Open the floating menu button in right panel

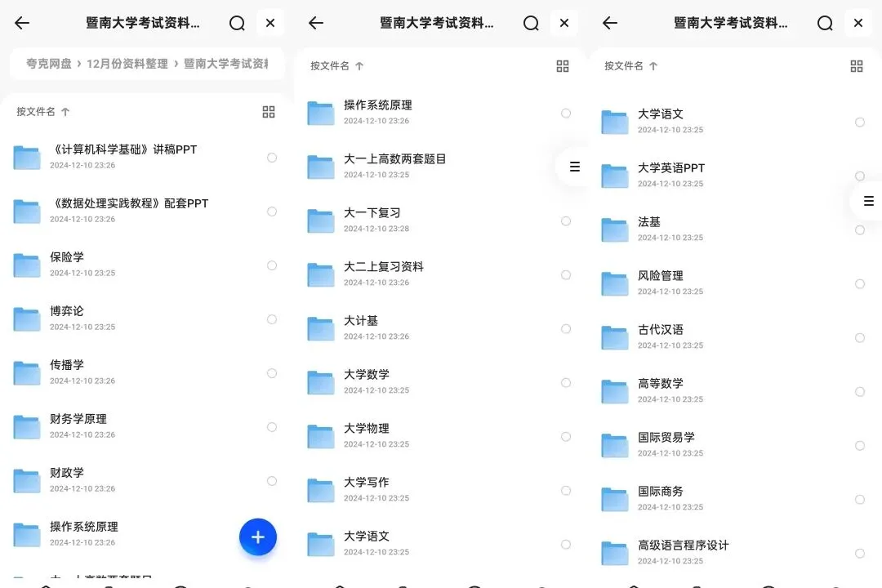[x=868, y=201]
